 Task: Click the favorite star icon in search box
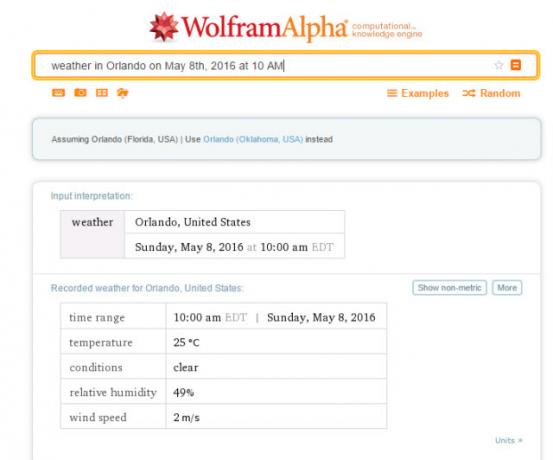pyautogui.click(x=499, y=65)
